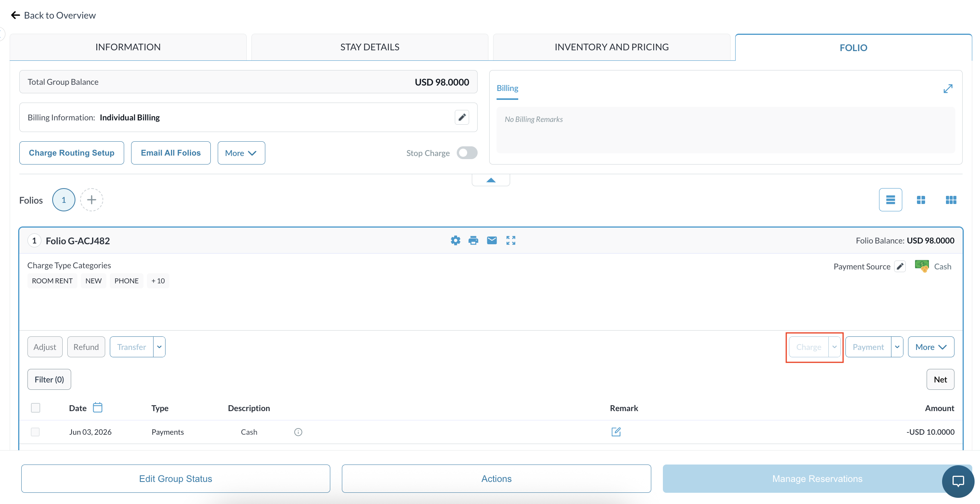Edit billing information pencil icon
The height and width of the screenshot is (504, 980).
coord(462,117)
